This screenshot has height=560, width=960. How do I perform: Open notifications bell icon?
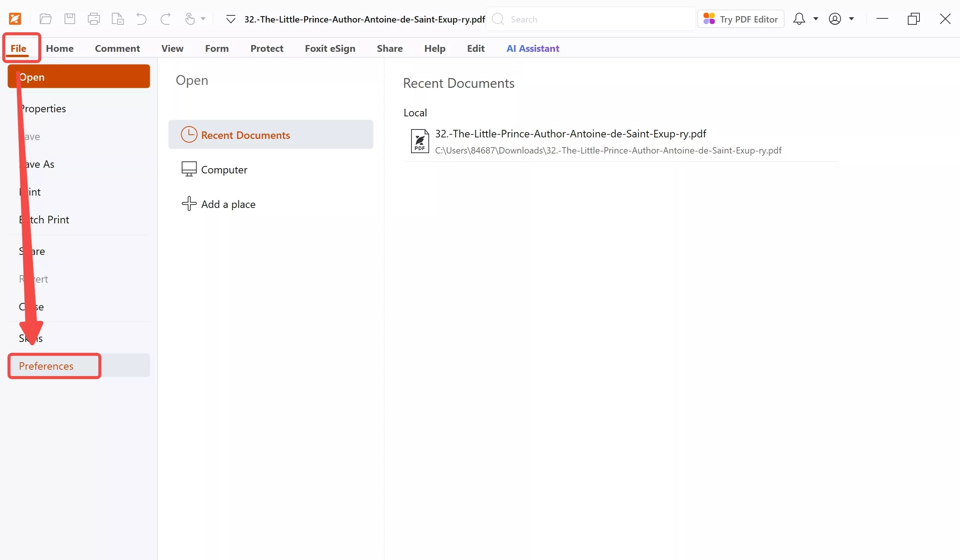(x=799, y=19)
